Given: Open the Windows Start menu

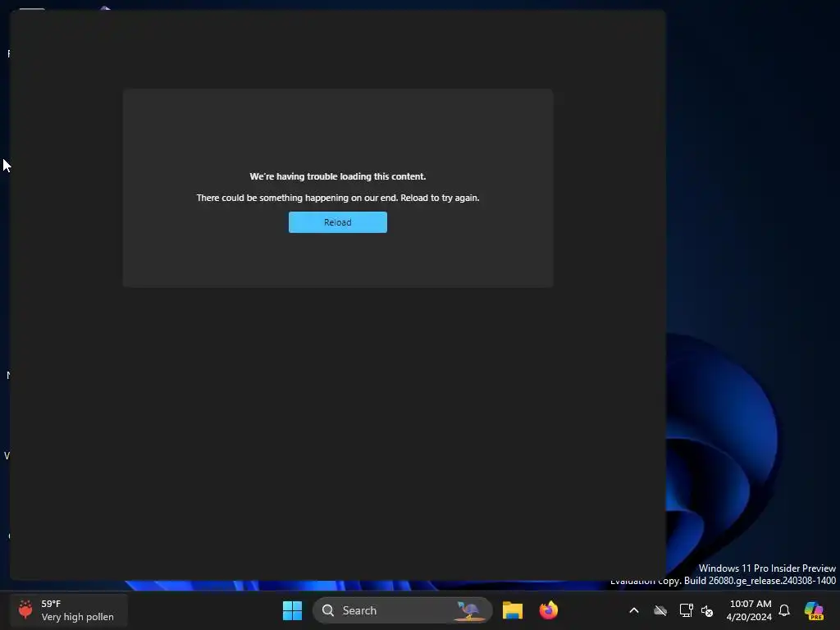Looking at the screenshot, I should (x=293, y=610).
